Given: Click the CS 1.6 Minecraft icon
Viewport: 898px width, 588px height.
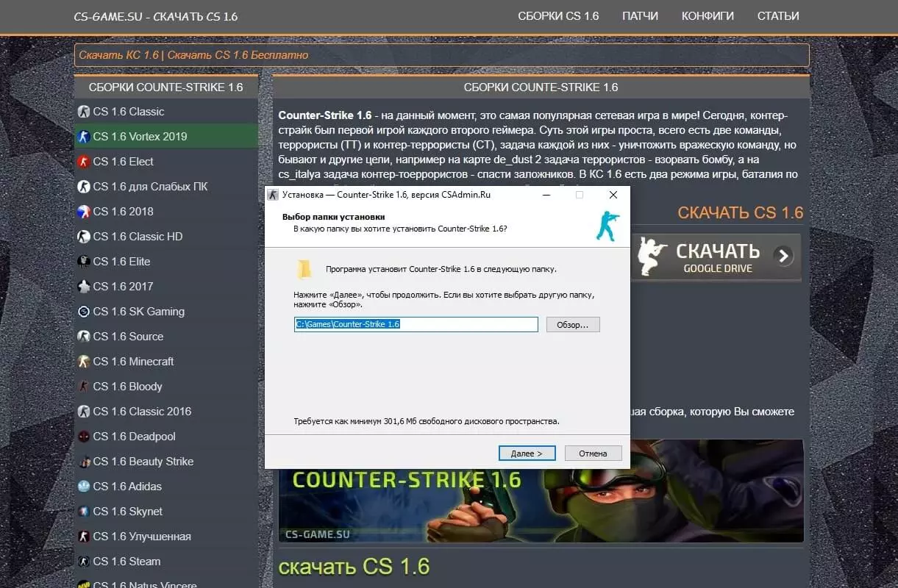Looking at the screenshot, I should tap(83, 362).
